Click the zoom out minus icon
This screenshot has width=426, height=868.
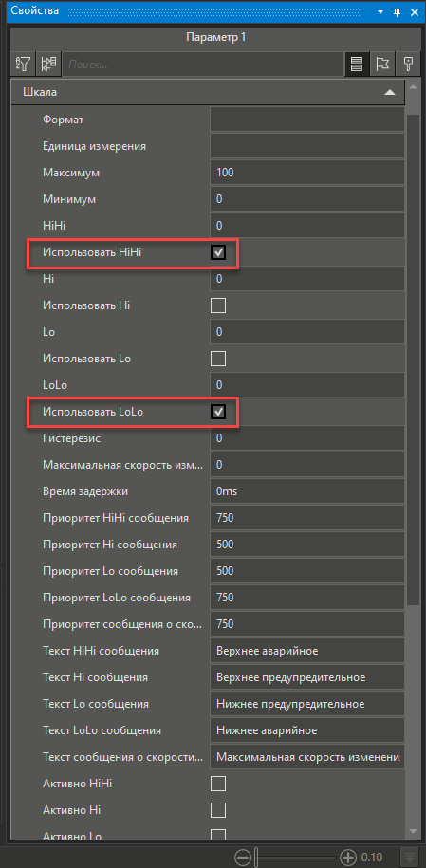[242, 857]
